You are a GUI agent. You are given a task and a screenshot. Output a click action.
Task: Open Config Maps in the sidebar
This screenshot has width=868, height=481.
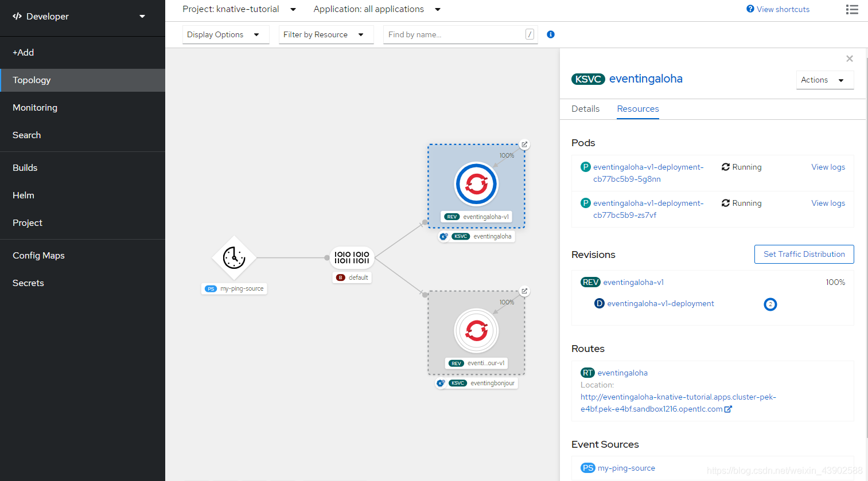coord(83,256)
